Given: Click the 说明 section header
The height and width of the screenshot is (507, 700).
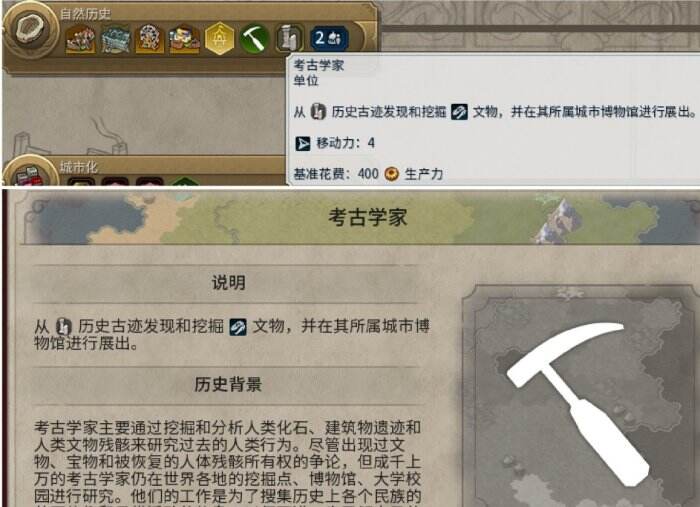Looking at the screenshot, I should [x=229, y=283].
